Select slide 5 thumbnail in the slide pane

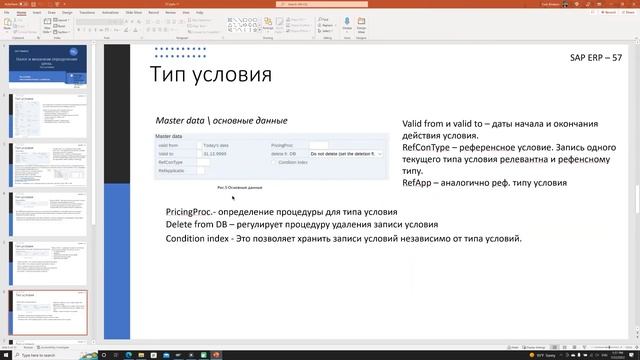pos(48,263)
